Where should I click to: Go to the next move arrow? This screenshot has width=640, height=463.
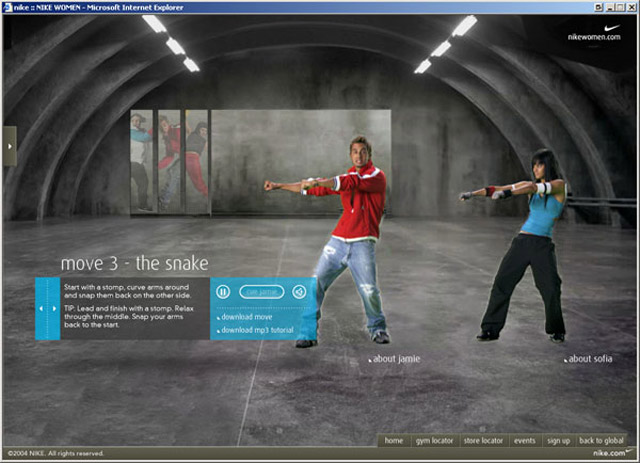click(x=54, y=309)
